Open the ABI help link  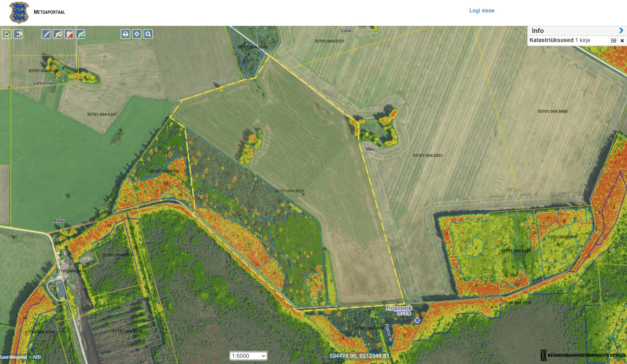37,357
